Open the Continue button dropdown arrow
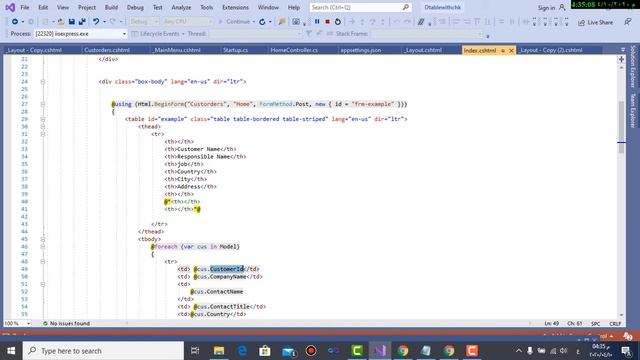This screenshot has width=640, height=360. (x=253, y=22)
